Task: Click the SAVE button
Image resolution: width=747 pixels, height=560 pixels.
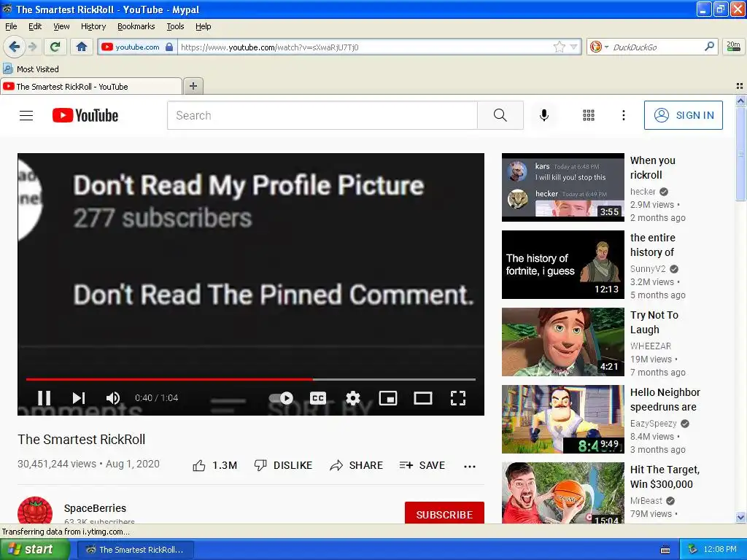Action: pyautogui.click(x=422, y=465)
